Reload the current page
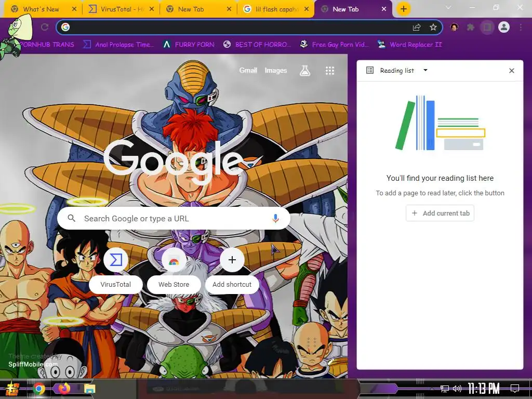Image resolution: width=532 pixels, height=399 pixels. 45,27
